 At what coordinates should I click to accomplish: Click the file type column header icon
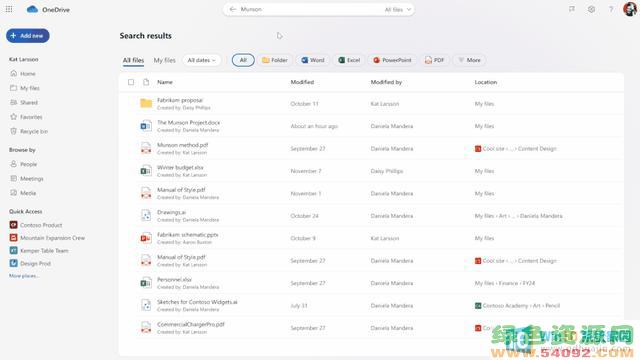pos(146,82)
